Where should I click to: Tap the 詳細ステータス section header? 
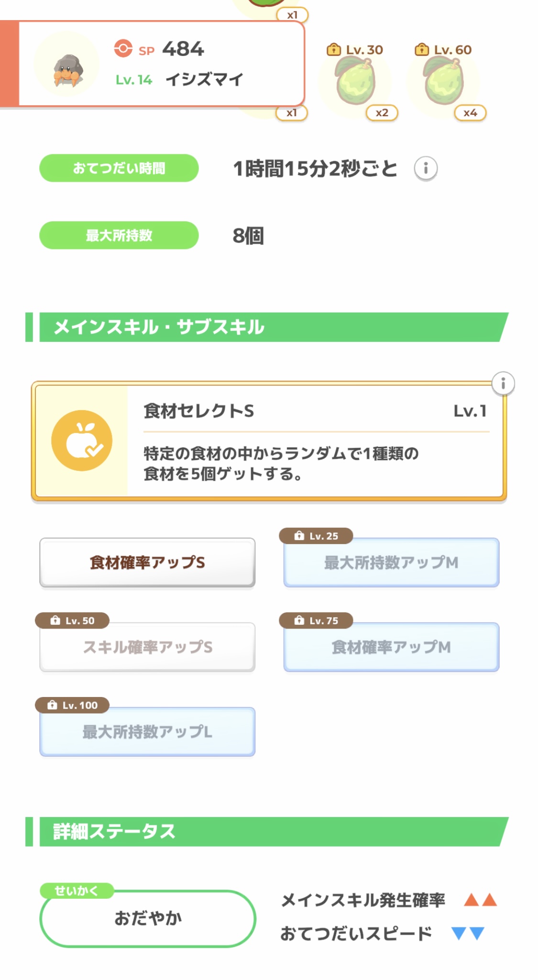268,832
